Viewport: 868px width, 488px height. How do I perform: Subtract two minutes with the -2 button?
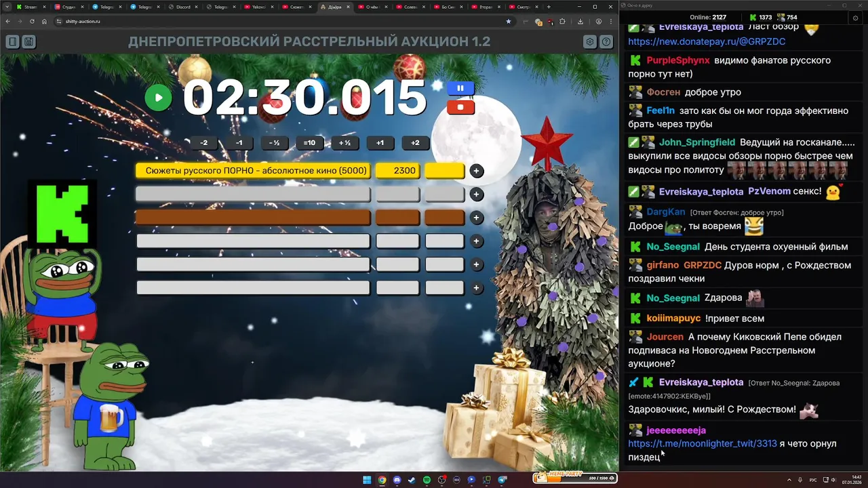(204, 143)
